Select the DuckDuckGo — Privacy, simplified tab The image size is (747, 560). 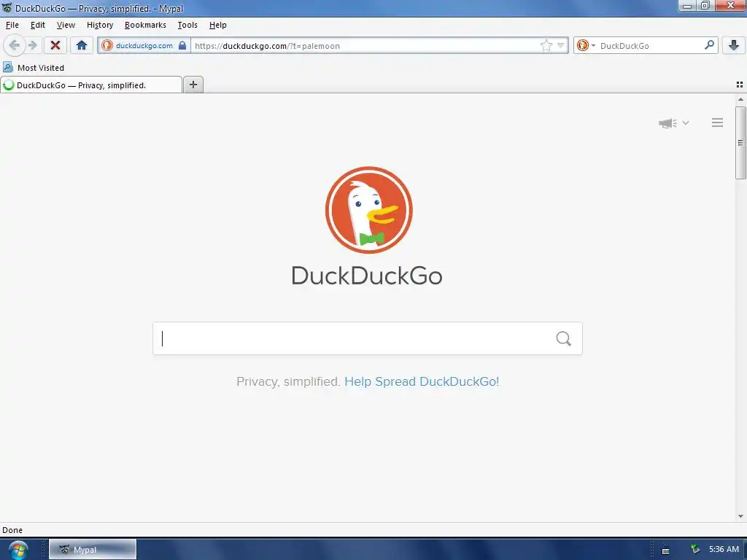coord(91,85)
